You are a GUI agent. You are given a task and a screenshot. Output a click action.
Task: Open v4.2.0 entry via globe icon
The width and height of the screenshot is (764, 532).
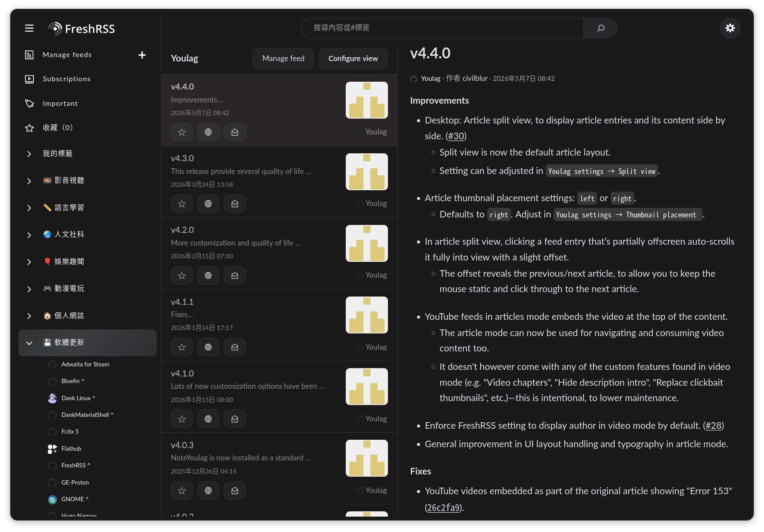tap(208, 275)
